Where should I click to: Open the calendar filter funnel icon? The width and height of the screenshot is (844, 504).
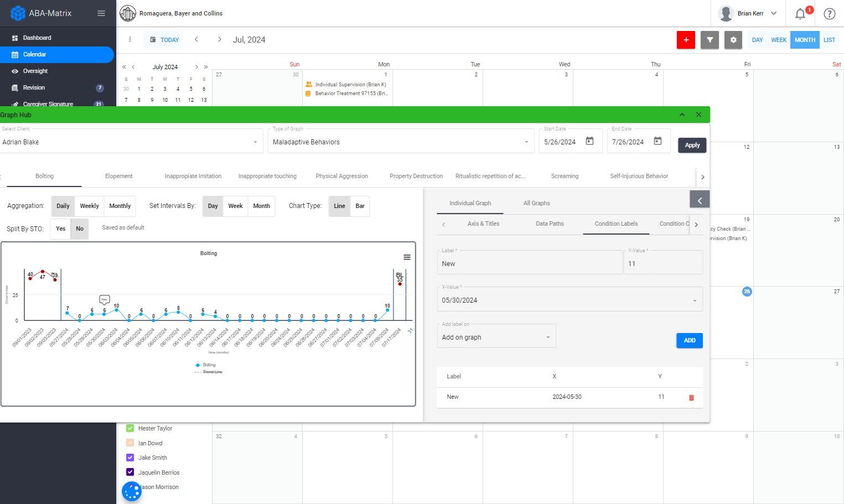(710, 40)
